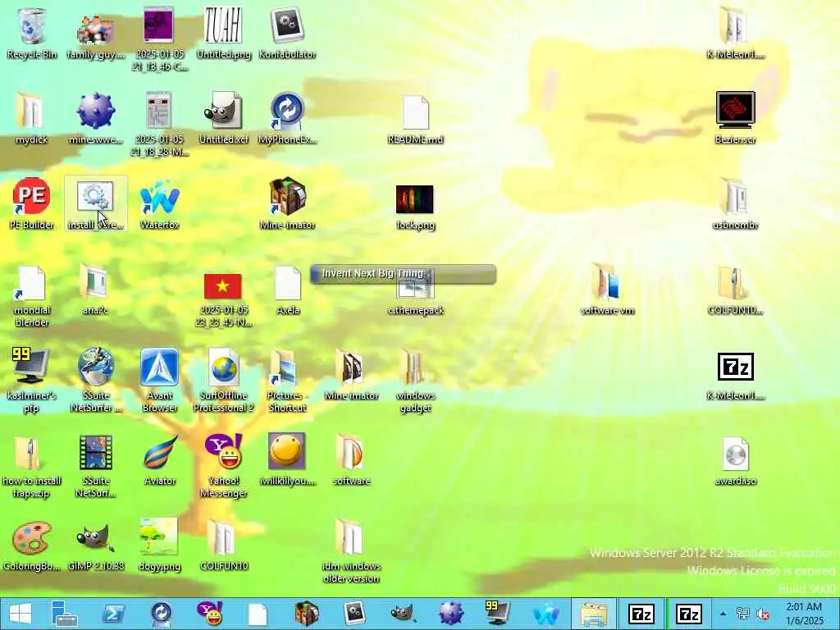Open File Explorer on the taskbar

[x=593, y=614]
